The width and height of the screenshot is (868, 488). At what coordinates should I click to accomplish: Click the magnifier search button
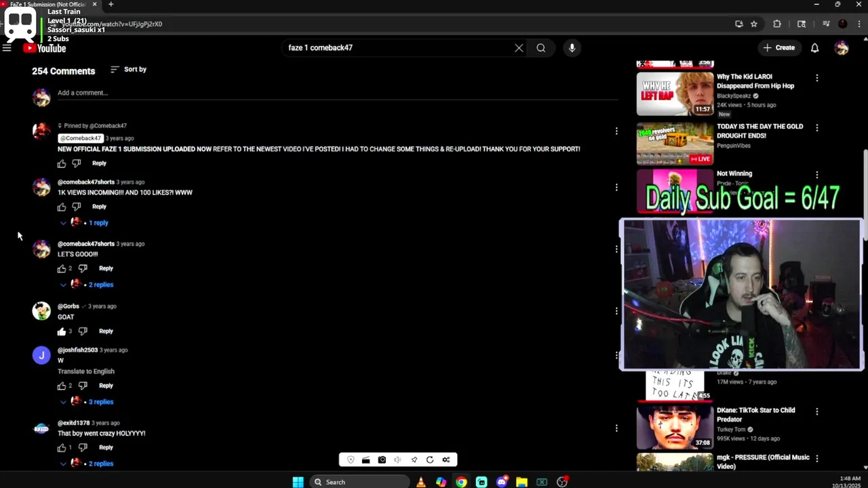[x=541, y=48]
